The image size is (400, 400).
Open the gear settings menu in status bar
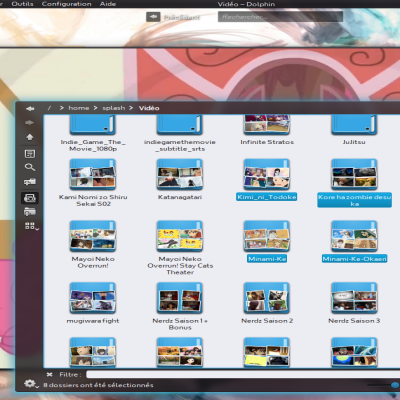pos(31,384)
